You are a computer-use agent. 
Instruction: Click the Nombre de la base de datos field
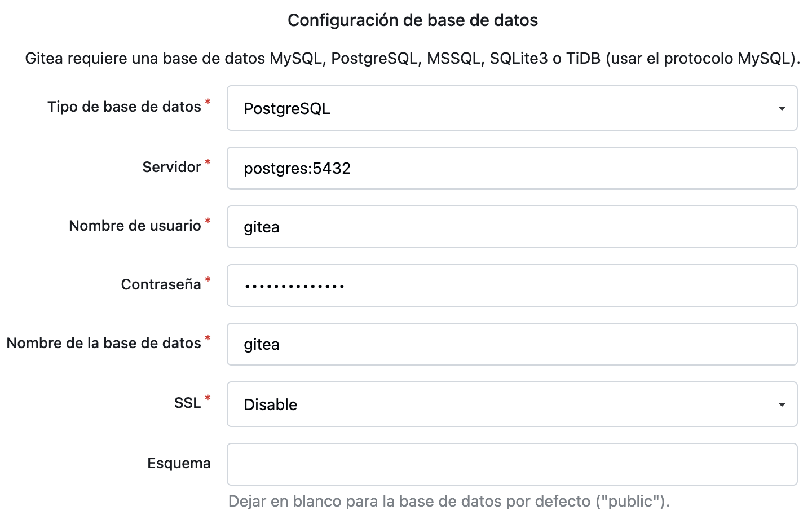click(x=511, y=344)
